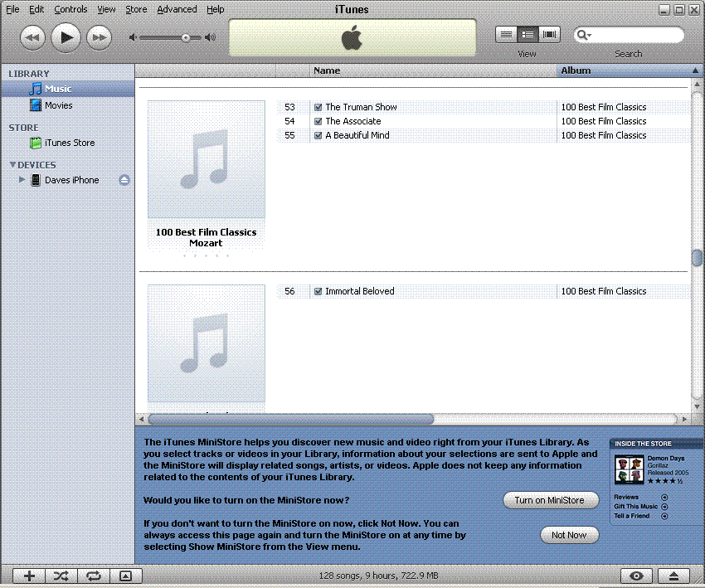Open the Controls menu
705x588 pixels.
coord(70,9)
